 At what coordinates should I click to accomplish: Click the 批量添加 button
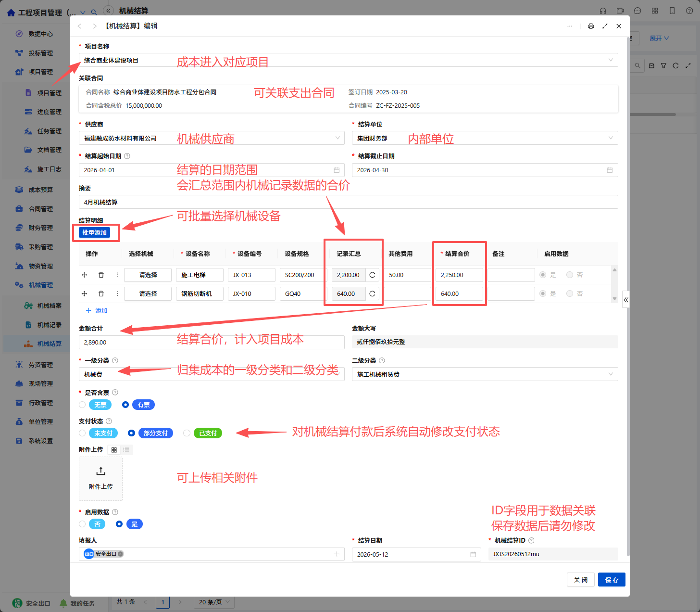pos(94,232)
